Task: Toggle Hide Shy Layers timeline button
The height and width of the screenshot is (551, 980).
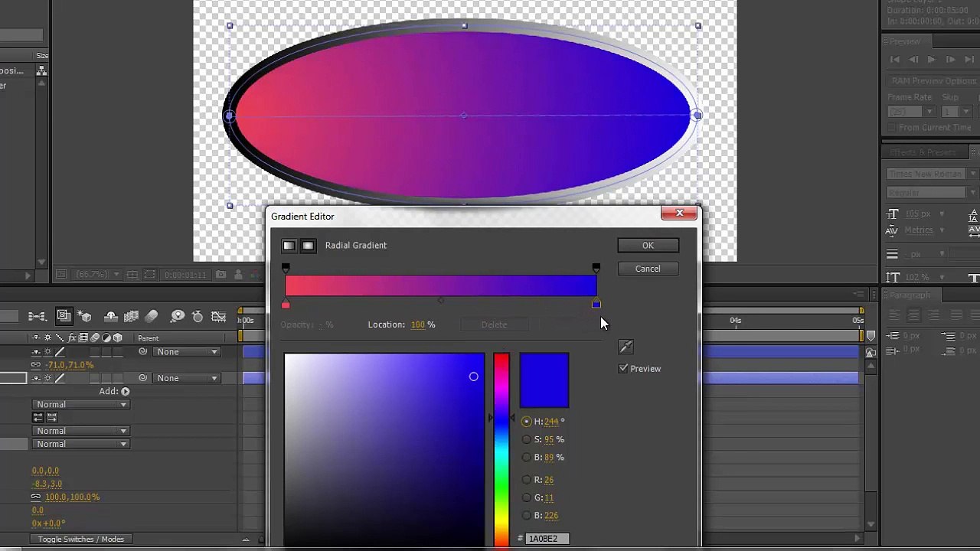Action: tap(111, 316)
